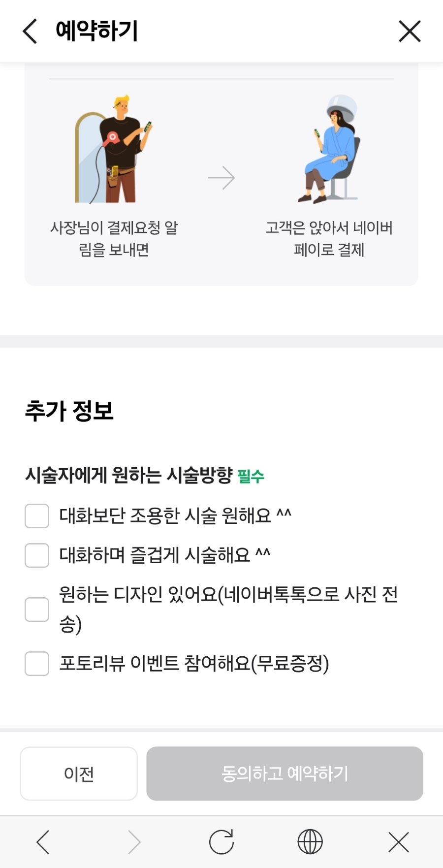
Task: Tap the browser back arrow icon
Action: pos(43,841)
